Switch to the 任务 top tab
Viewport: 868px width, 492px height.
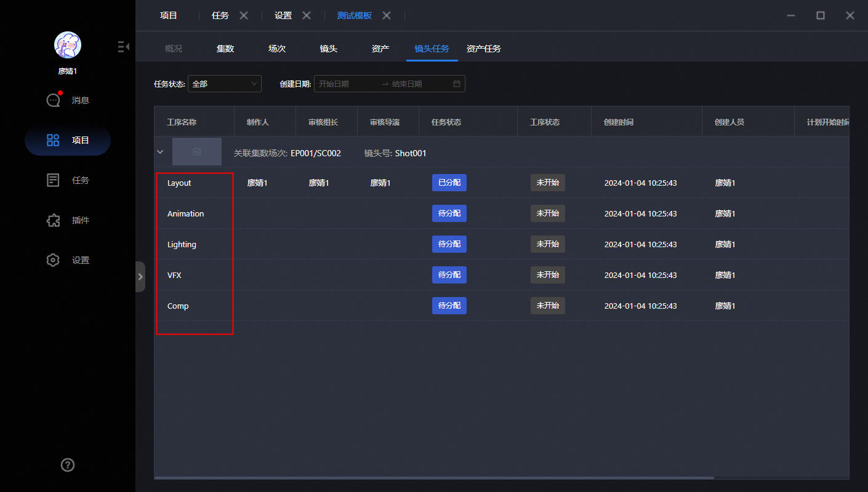point(220,15)
